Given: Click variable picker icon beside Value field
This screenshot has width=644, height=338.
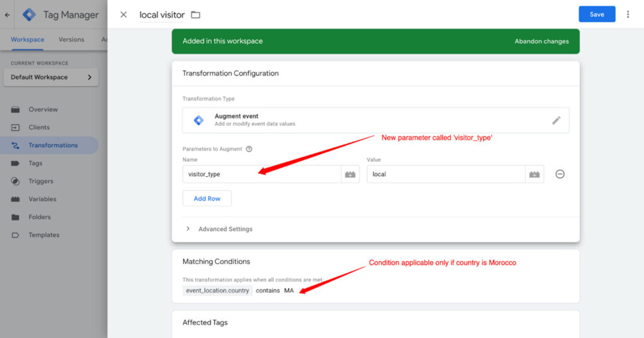Looking at the screenshot, I should 535,174.
